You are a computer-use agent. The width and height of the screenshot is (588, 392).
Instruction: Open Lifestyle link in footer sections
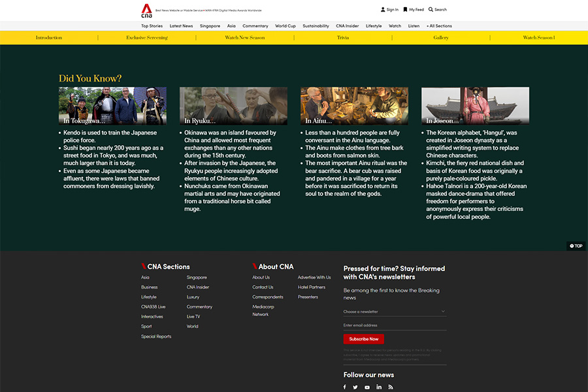point(149,297)
